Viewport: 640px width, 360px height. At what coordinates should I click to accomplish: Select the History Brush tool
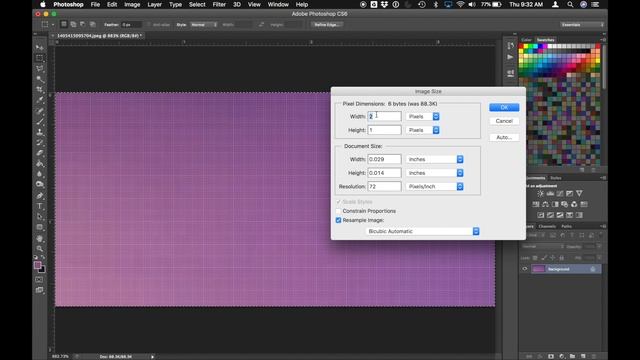coord(40,143)
